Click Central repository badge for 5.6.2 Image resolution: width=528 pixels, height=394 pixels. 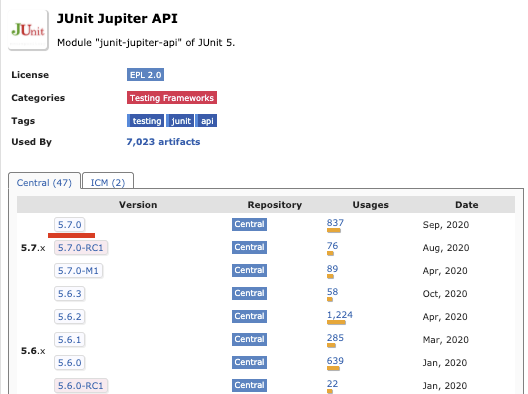point(249,316)
